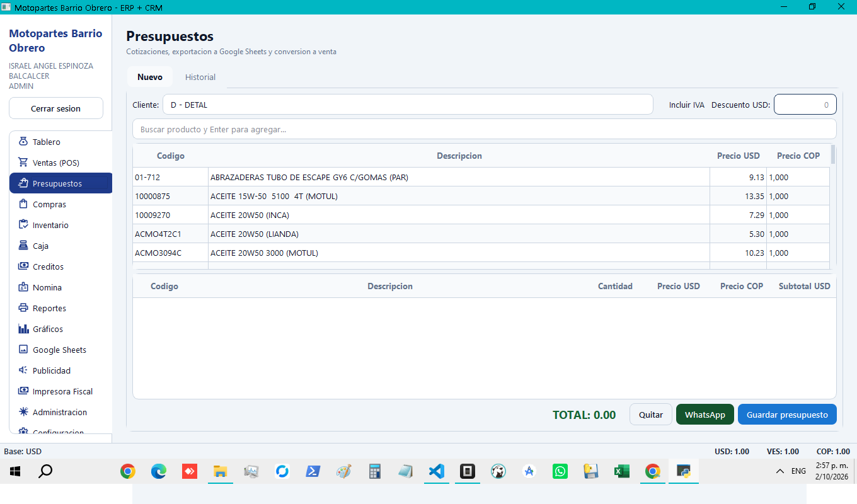This screenshot has height=504, width=857.
Task: Click the Descuento USD input field
Action: pos(805,105)
